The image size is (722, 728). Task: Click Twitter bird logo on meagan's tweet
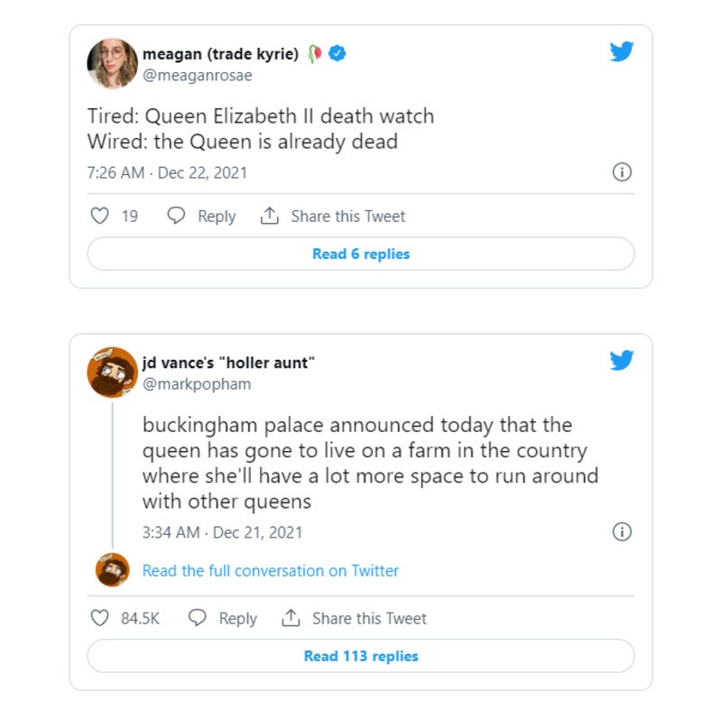pyautogui.click(x=621, y=51)
